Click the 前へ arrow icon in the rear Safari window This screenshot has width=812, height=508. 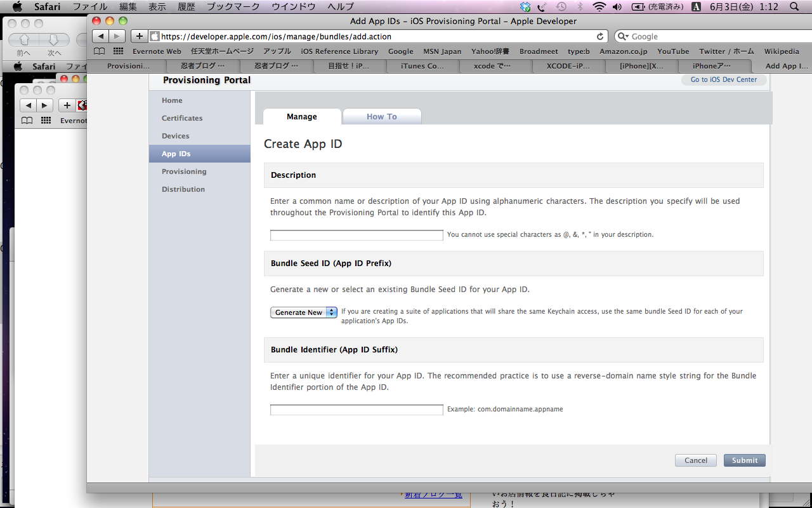point(23,41)
